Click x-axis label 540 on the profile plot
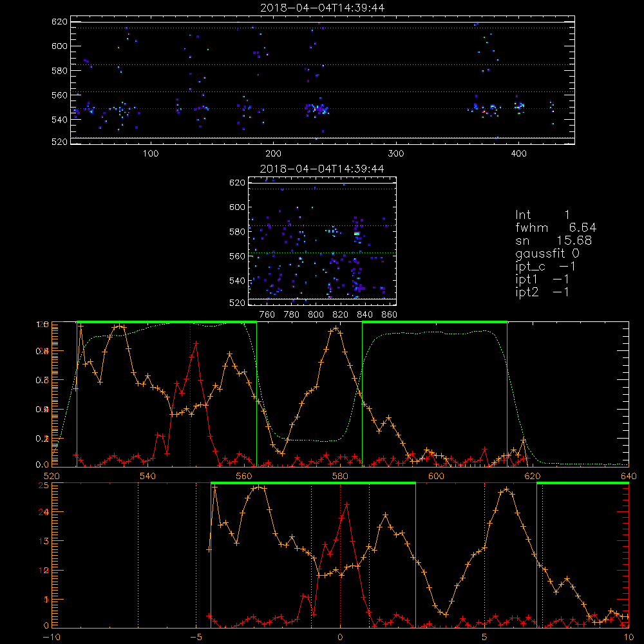Image resolution: width=644 pixels, height=644 pixels. 148,476
